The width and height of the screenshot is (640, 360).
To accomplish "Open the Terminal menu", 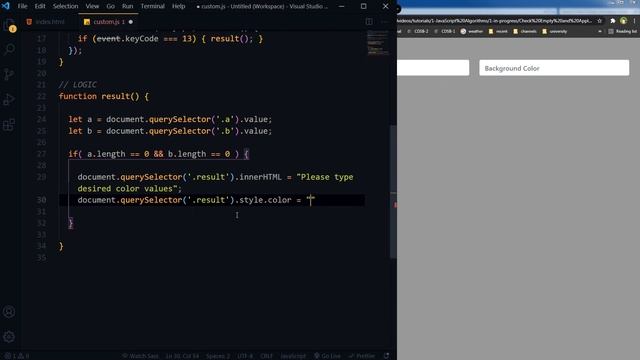I will click(152, 6).
